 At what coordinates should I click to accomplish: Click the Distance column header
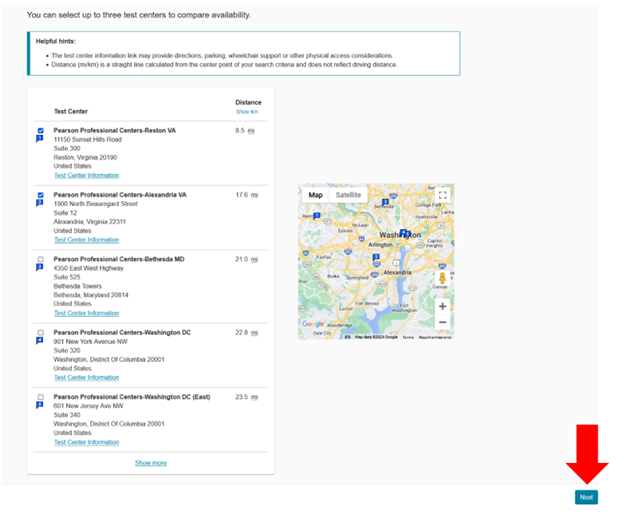tap(248, 103)
